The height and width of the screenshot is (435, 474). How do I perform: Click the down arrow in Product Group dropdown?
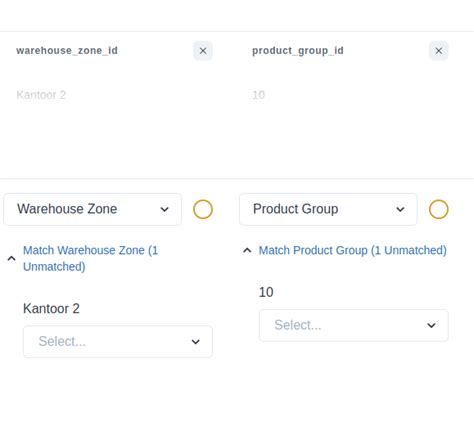pyautogui.click(x=400, y=209)
